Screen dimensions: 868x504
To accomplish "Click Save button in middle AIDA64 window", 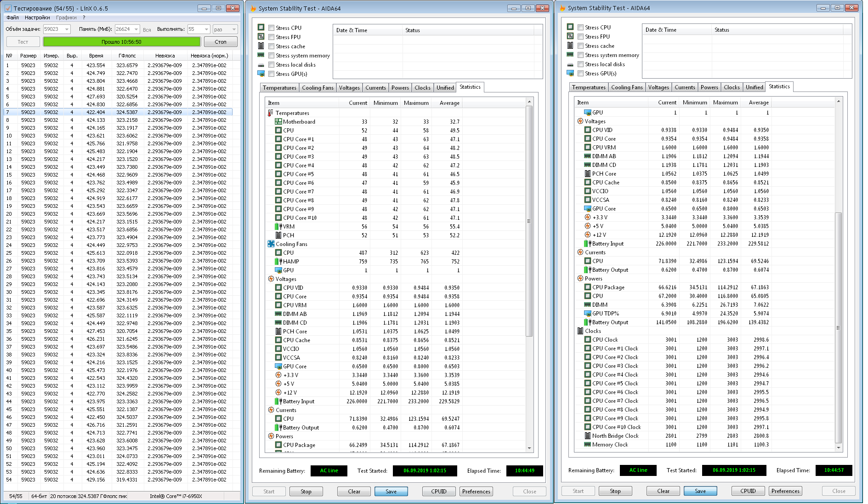I will [x=391, y=492].
